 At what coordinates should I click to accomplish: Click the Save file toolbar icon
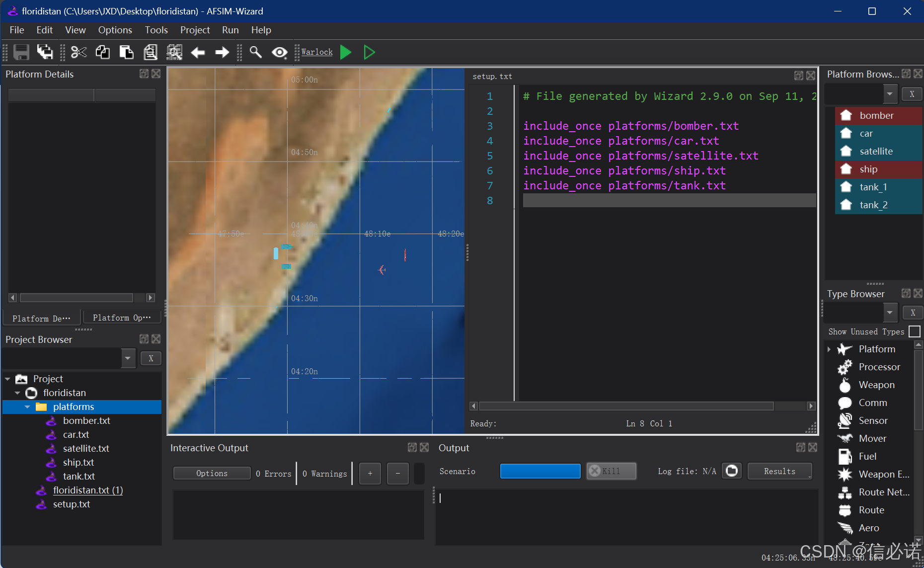21,52
